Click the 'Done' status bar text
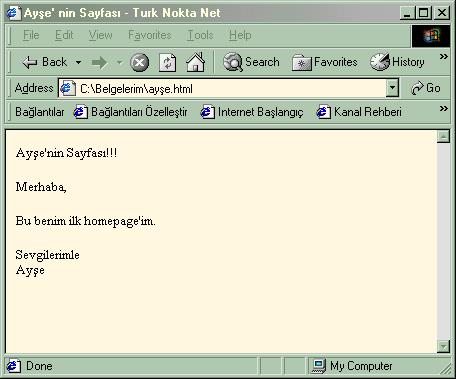The image size is (456, 379). point(39,366)
